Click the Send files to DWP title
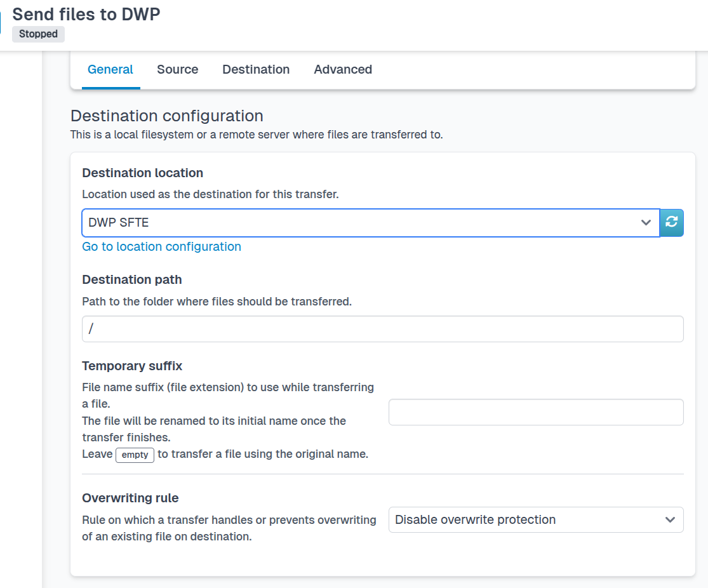The image size is (708, 588). coord(86,14)
